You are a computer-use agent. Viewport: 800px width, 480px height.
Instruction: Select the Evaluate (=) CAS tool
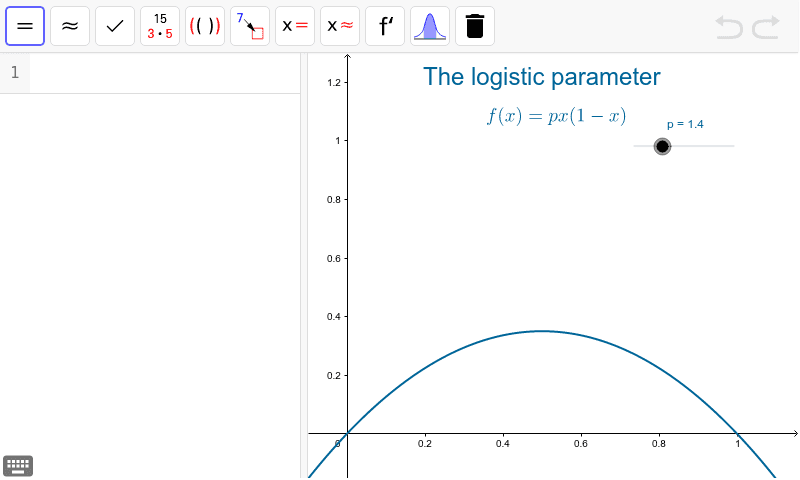(x=25, y=26)
